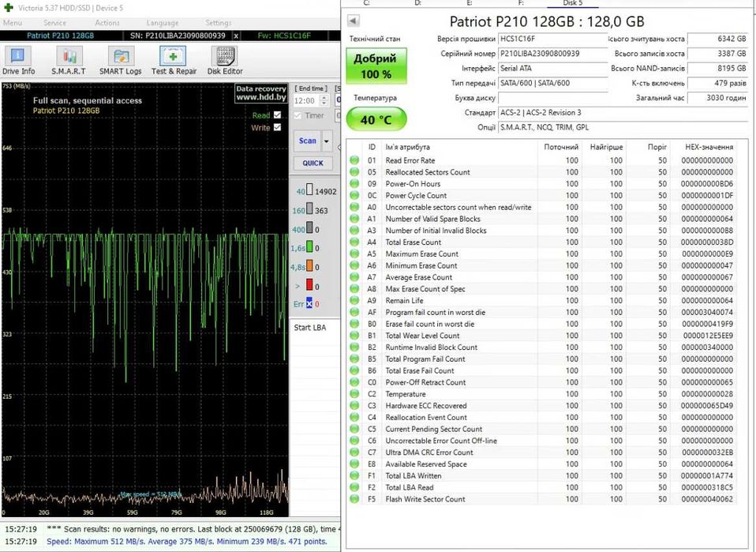756x552 pixels.
Task: Click the Поточний column header
Action: coord(561,147)
